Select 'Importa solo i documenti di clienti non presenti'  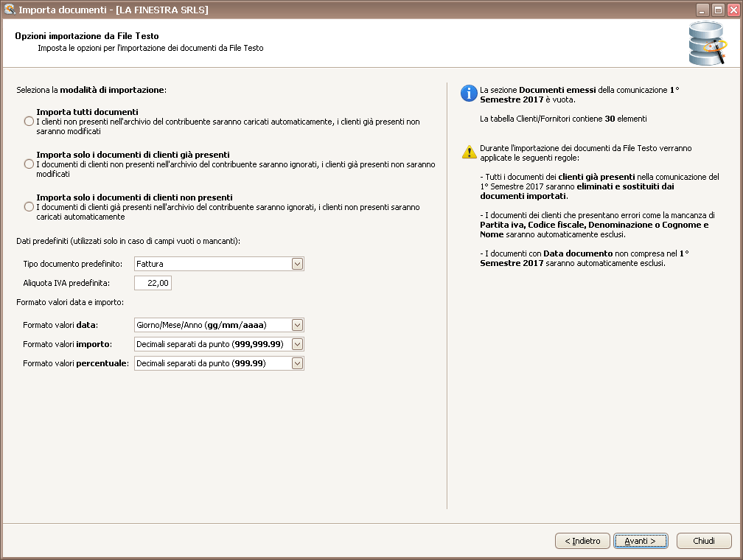pyautogui.click(x=29, y=207)
